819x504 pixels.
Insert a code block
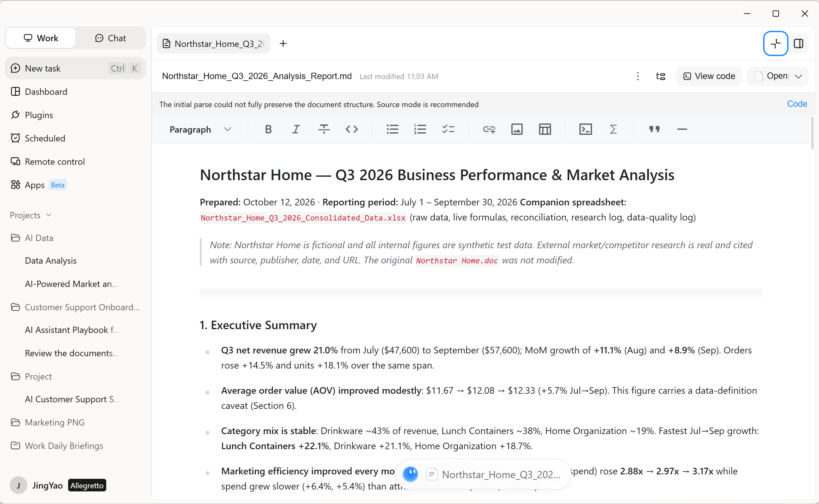click(x=585, y=129)
